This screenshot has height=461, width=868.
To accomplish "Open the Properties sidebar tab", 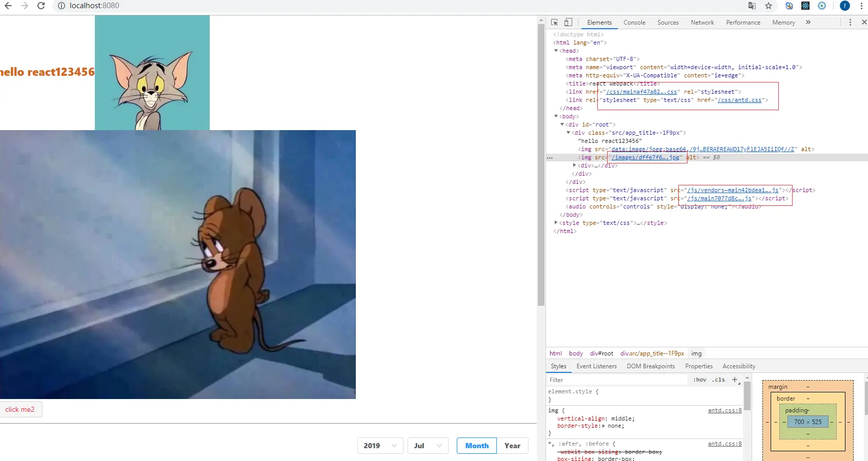I will [x=699, y=366].
